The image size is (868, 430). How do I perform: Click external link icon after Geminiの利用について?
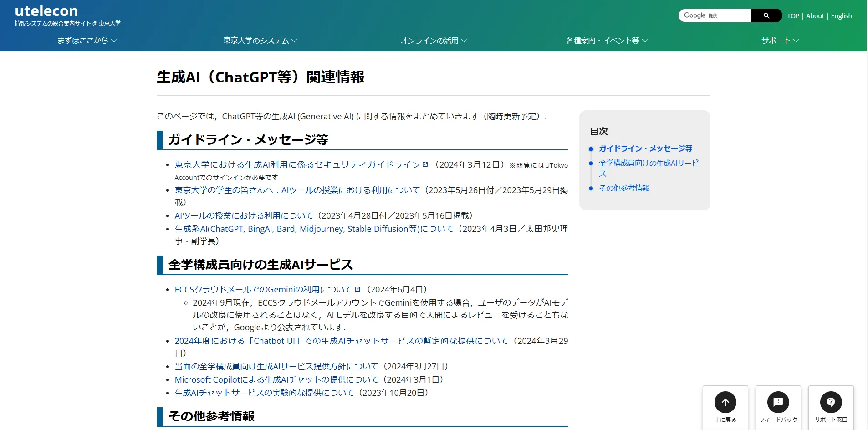[x=357, y=289]
